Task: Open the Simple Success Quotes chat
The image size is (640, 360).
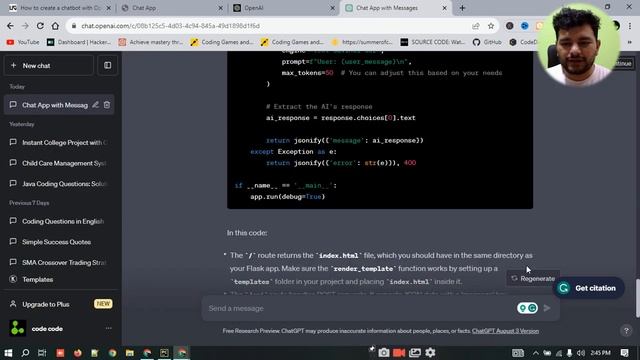Action: point(59,242)
